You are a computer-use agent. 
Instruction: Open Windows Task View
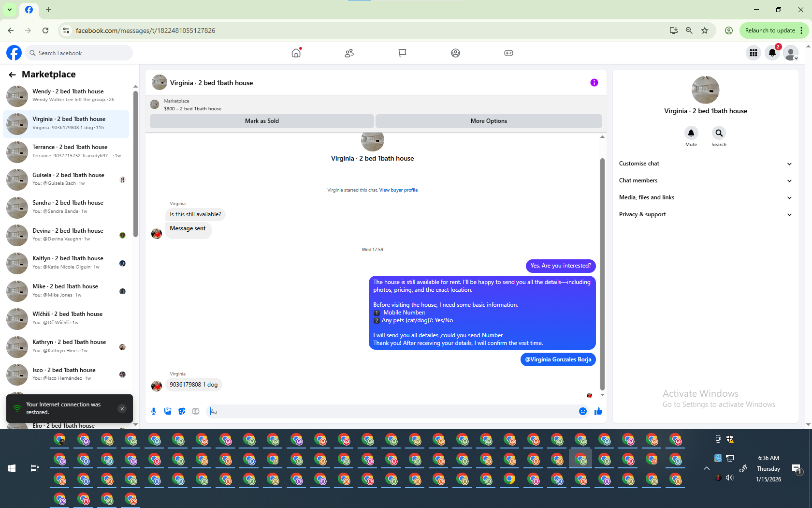[x=34, y=468]
